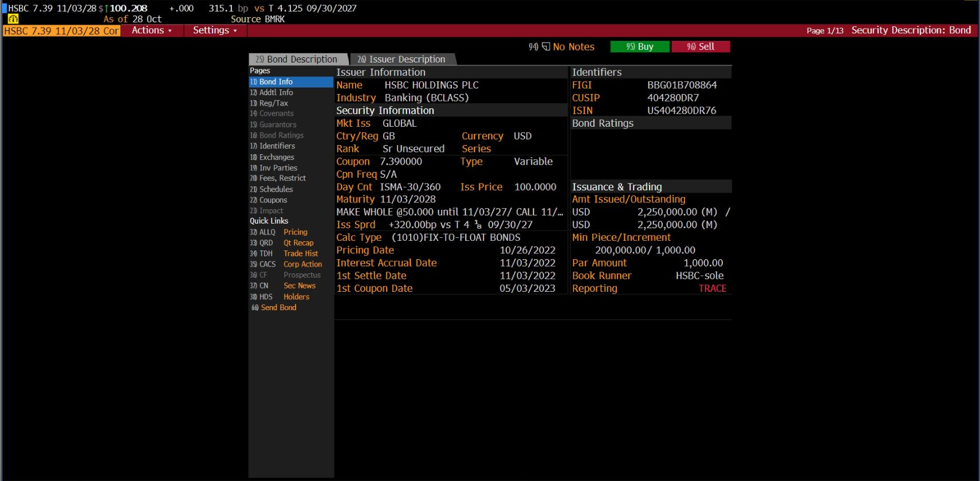Click the MAKE WHOLE call provision text
Viewport: 980px width, 481px height.
450,212
